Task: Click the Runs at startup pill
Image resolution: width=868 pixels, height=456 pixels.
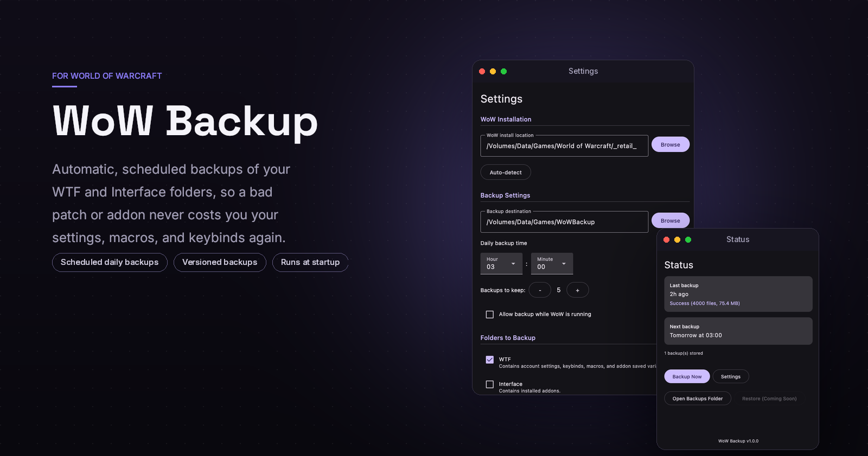Action: (310, 262)
